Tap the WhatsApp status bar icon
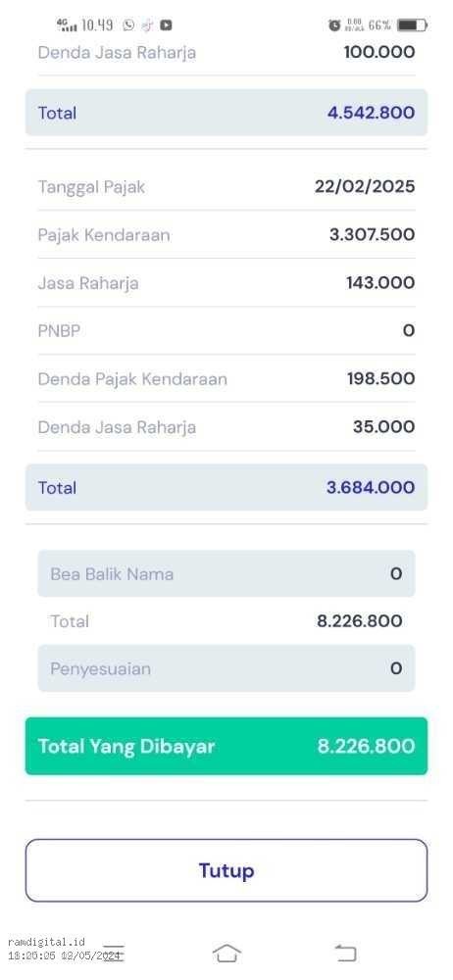This screenshot has height=980, width=453. point(128,25)
